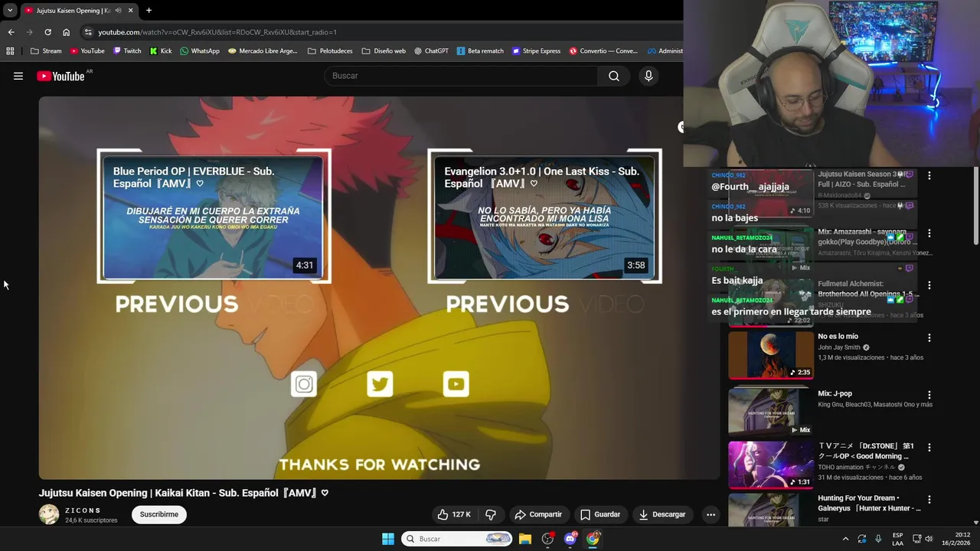
Task: Click the Suscribirme button
Action: point(159,514)
